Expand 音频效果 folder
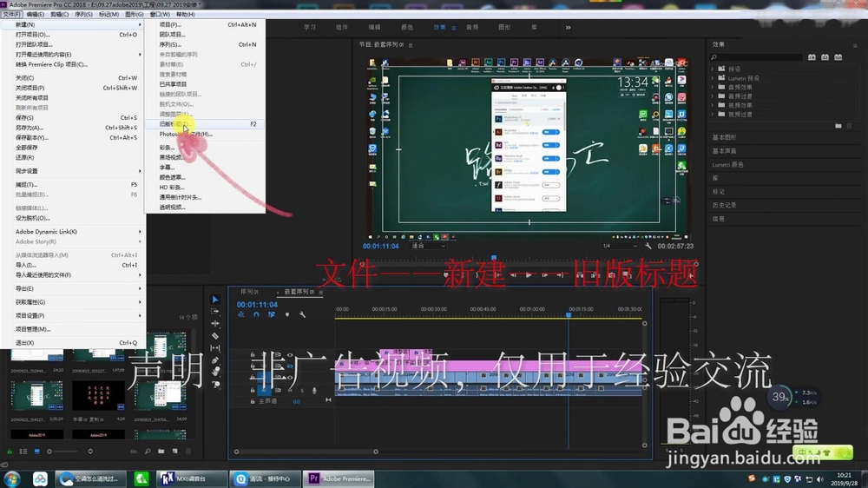 (x=713, y=87)
